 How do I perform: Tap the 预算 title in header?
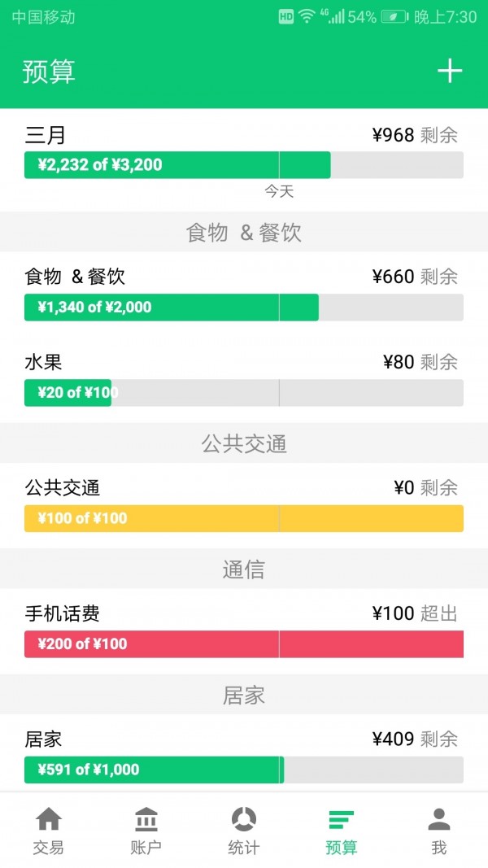click(49, 72)
